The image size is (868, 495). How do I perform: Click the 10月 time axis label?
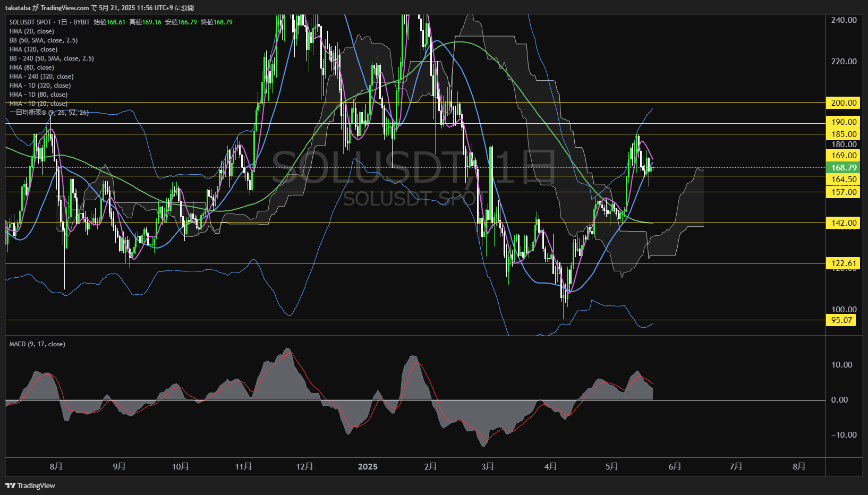pyautogui.click(x=181, y=466)
